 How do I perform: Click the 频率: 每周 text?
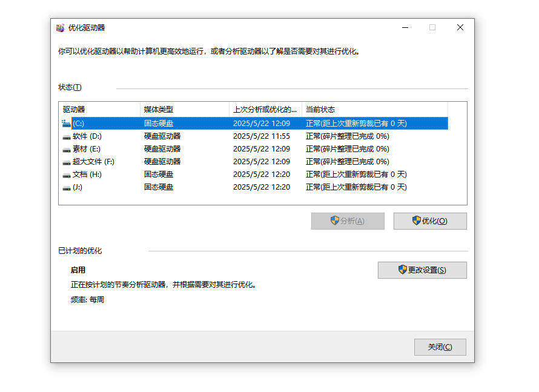coord(87,299)
